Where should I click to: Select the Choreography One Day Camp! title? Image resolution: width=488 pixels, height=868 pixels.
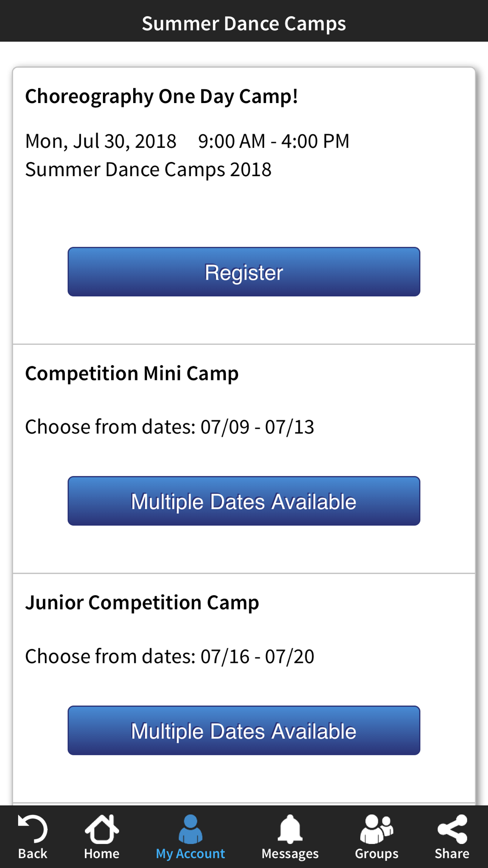click(162, 97)
